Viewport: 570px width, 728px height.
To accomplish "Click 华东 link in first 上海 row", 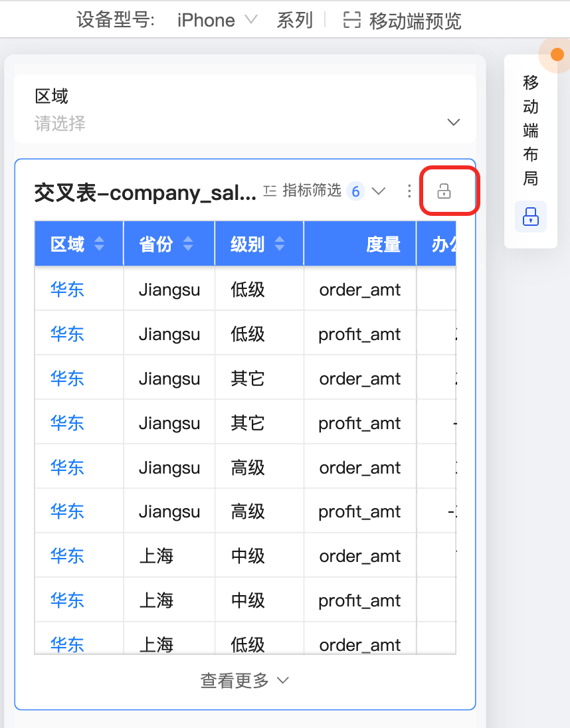I will click(x=67, y=555).
